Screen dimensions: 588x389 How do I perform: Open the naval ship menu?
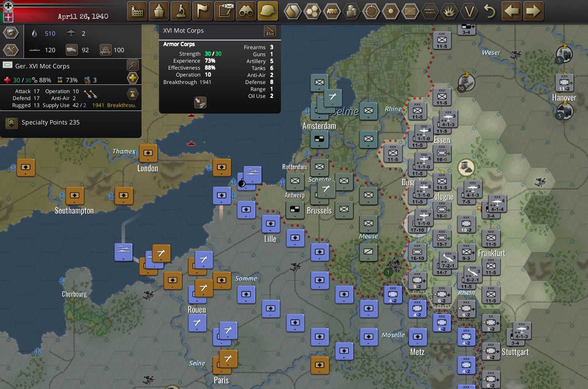point(159,11)
